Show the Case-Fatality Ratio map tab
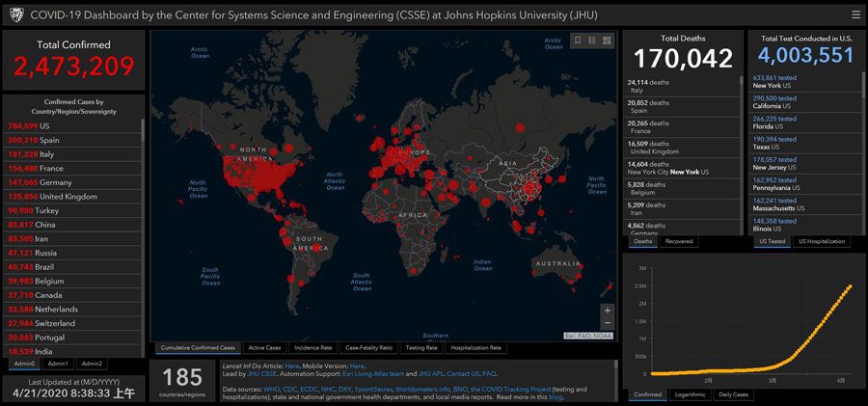This screenshot has width=868, height=406. pos(368,347)
